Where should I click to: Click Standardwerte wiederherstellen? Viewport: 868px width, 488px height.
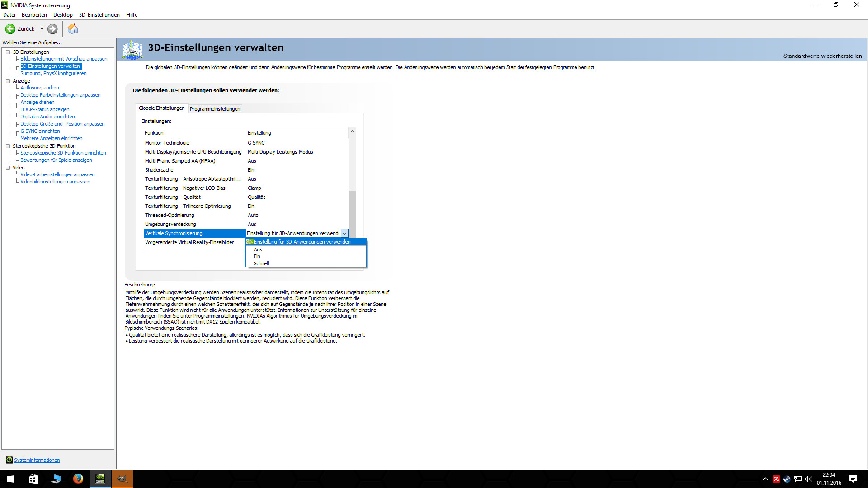point(822,56)
